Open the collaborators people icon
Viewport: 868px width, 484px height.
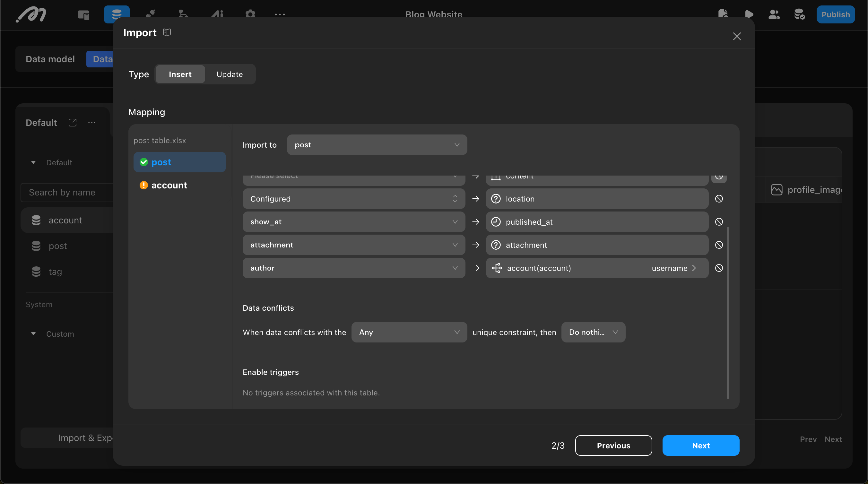774,14
